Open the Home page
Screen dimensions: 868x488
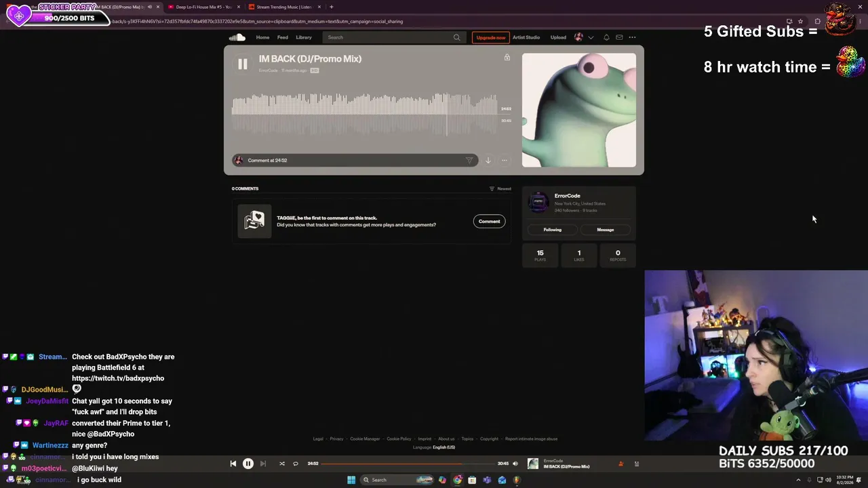(262, 37)
